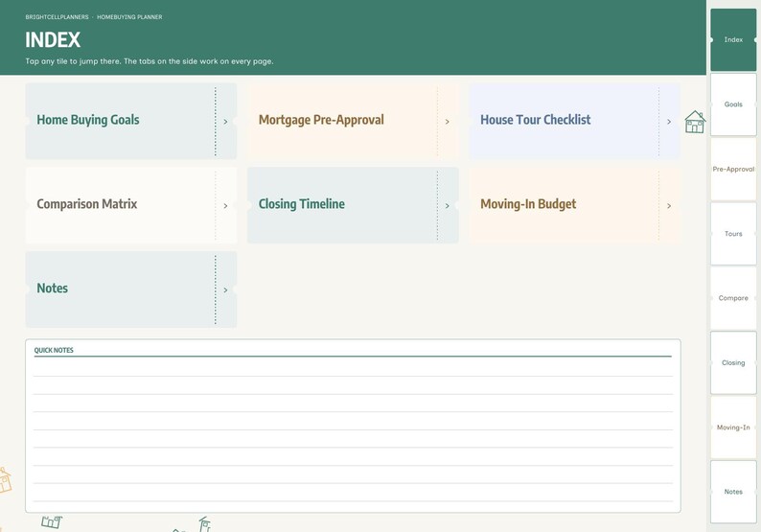The image size is (761, 532).
Task: Switch to the Pre-Approval side tab
Action: pyautogui.click(x=733, y=169)
